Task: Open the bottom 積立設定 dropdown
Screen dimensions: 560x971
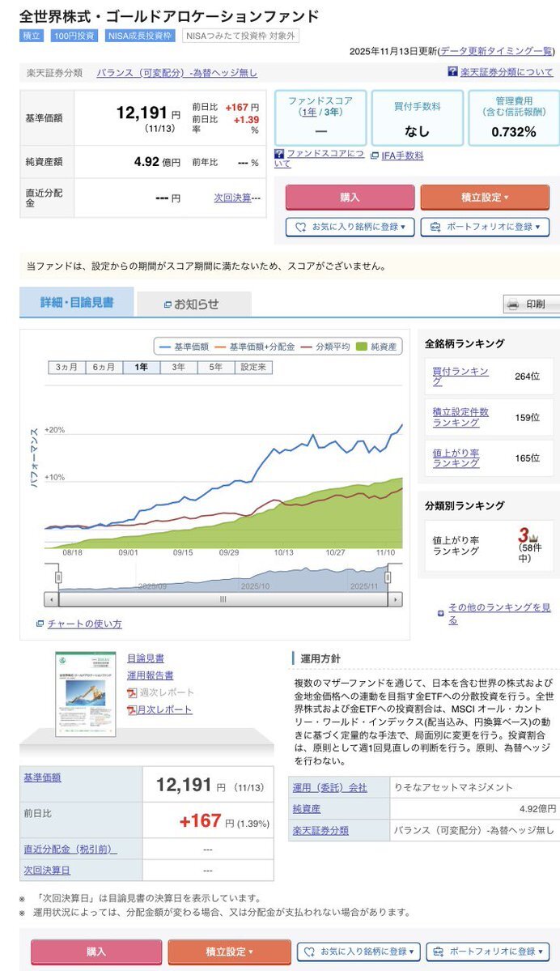Action: coord(229,952)
